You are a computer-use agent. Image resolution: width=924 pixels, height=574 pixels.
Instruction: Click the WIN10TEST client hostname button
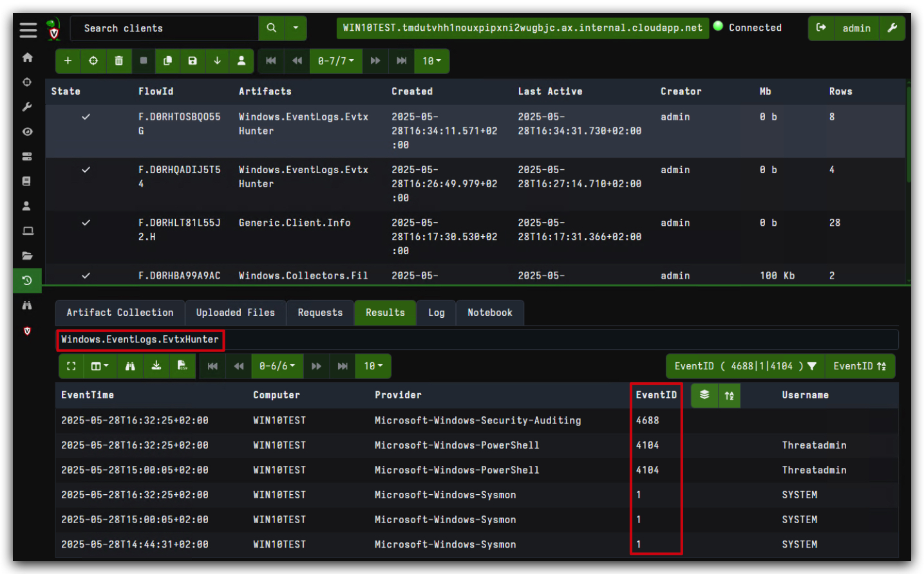pyautogui.click(x=523, y=28)
